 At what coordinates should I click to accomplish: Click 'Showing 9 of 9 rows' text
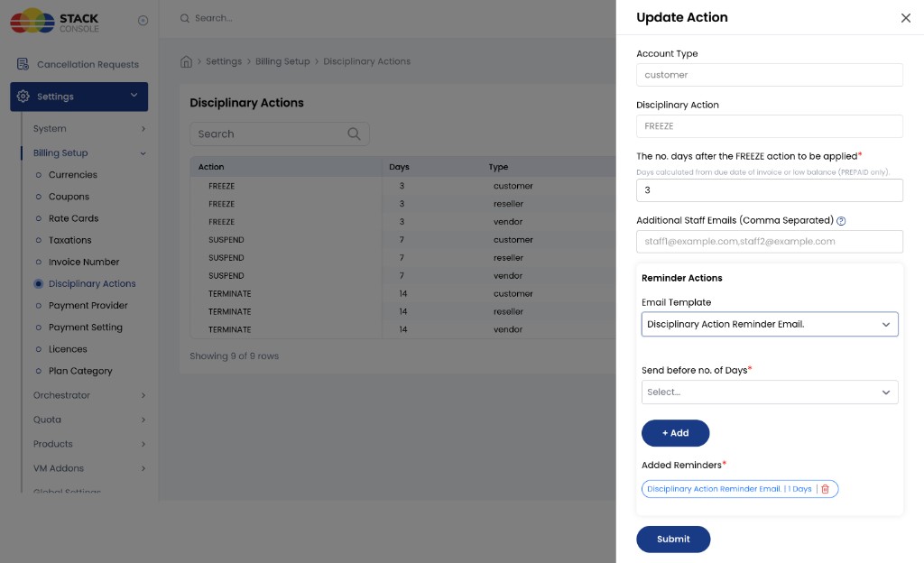(x=234, y=356)
